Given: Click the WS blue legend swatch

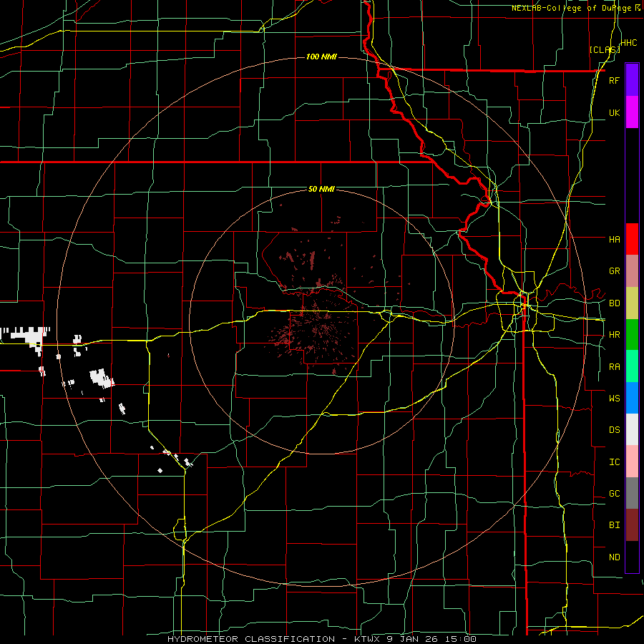Looking at the screenshot, I should pyautogui.click(x=632, y=398).
